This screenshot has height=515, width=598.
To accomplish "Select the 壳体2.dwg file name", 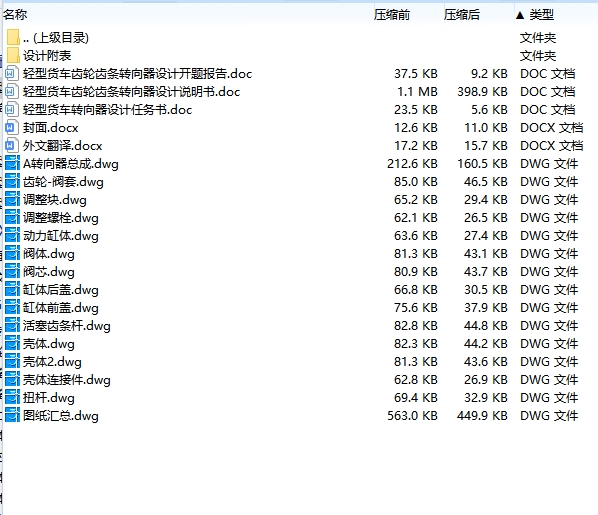I will pos(52,362).
